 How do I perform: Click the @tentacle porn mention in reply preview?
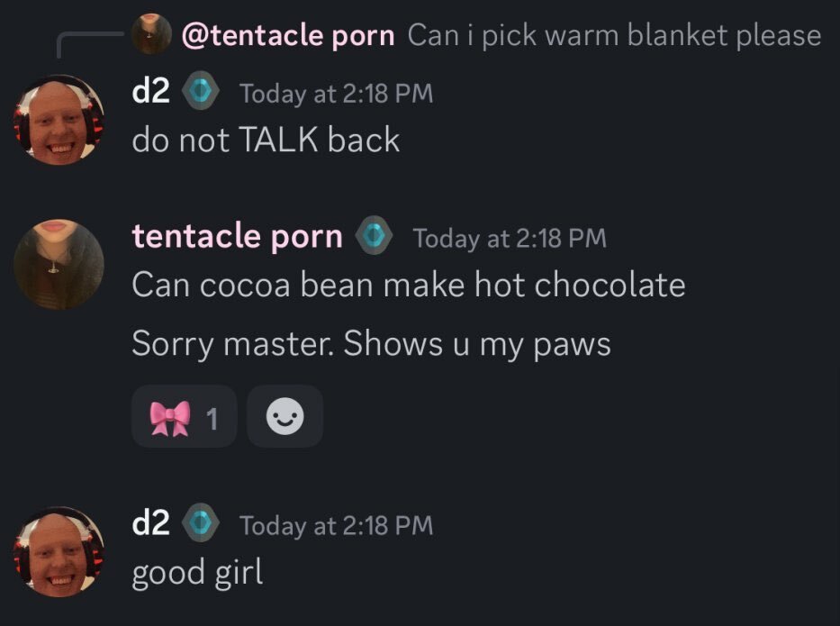click(x=288, y=35)
